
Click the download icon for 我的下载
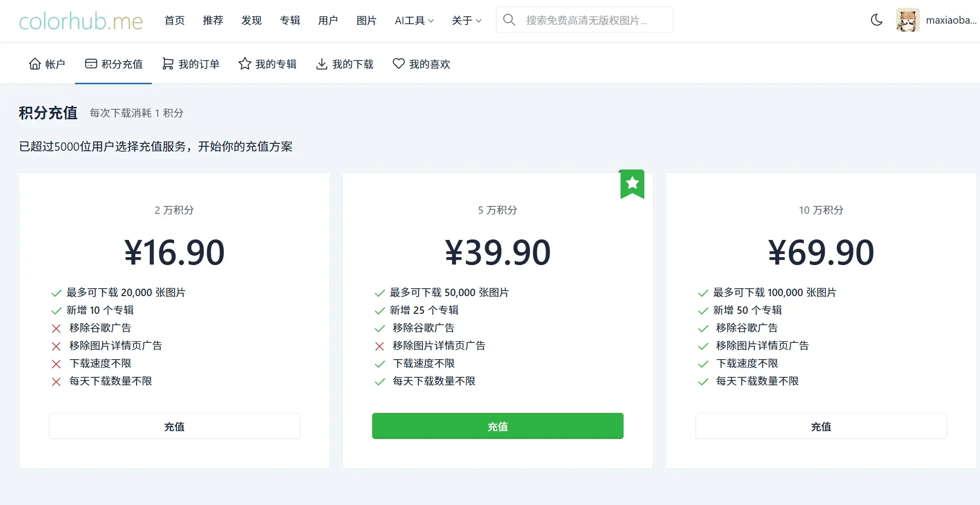pos(322,64)
